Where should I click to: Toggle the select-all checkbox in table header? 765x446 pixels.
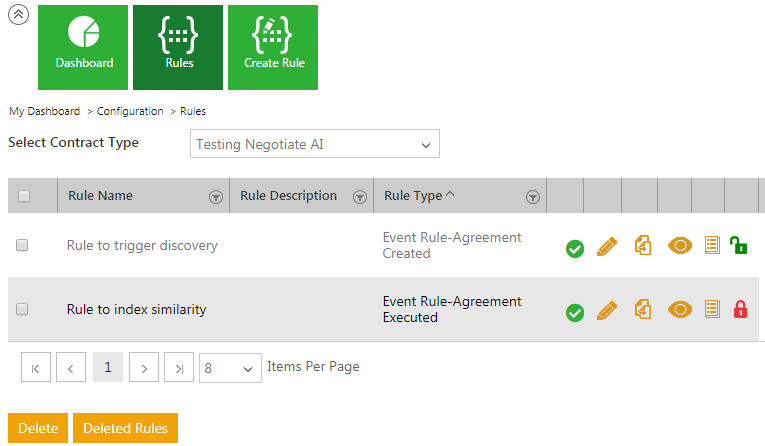pos(24,196)
